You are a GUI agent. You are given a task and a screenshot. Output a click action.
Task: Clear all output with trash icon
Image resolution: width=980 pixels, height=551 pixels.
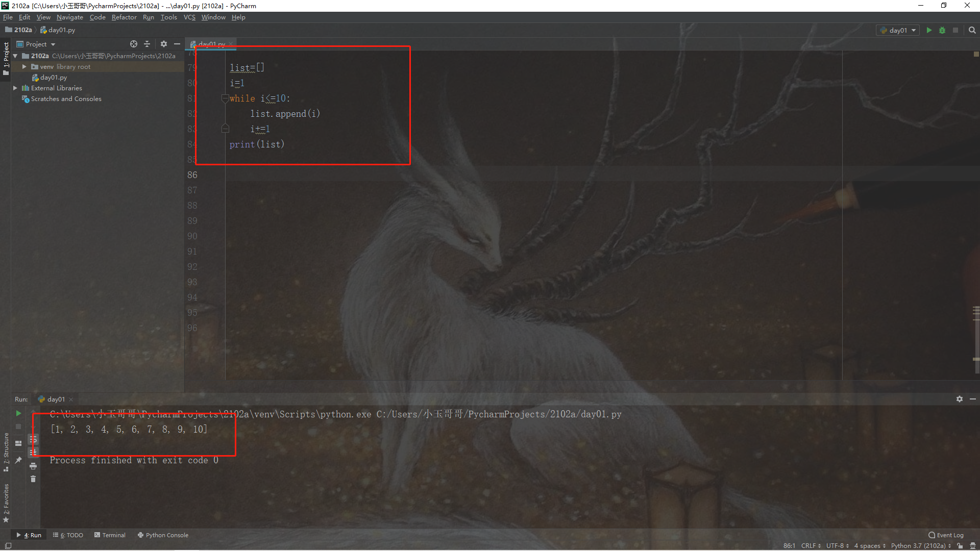click(x=33, y=479)
